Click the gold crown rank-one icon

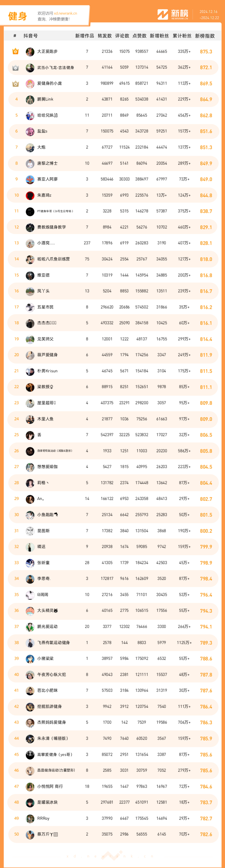[15, 51]
